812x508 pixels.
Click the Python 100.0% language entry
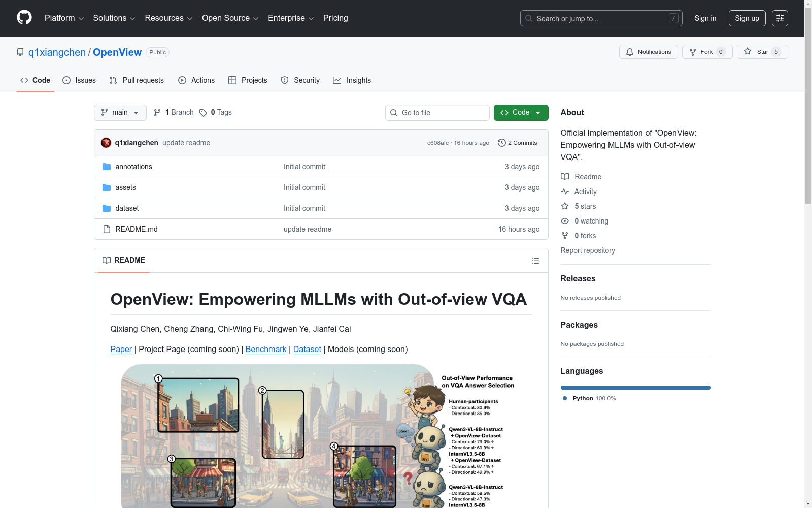pos(589,398)
